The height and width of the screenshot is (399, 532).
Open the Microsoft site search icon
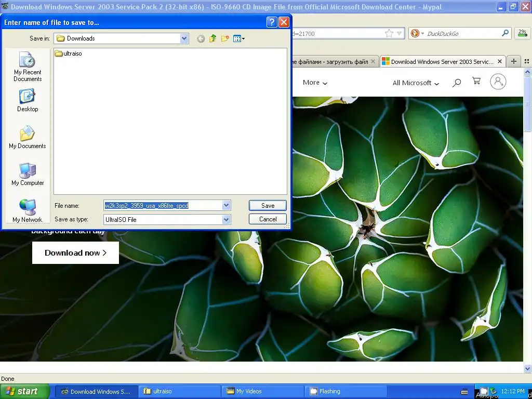457,83
